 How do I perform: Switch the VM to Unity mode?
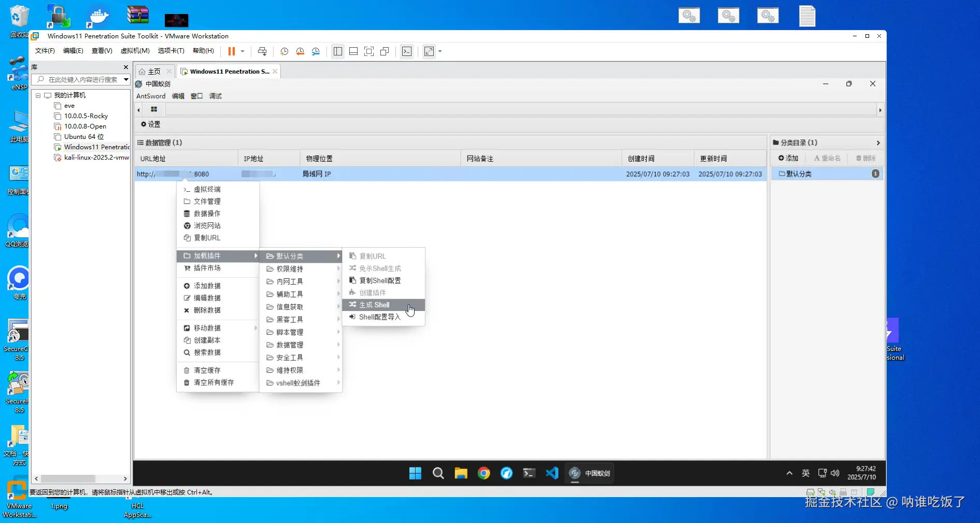385,51
